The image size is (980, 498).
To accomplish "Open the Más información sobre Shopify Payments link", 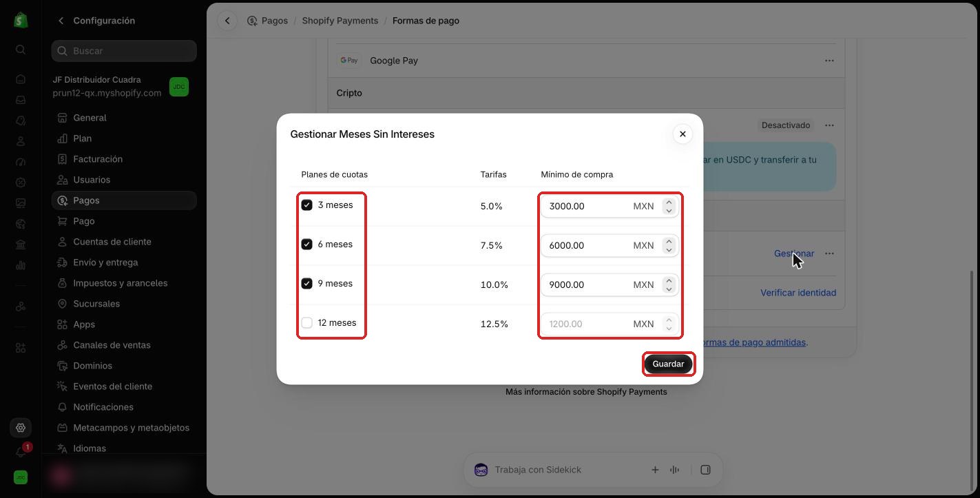I will pyautogui.click(x=586, y=392).
